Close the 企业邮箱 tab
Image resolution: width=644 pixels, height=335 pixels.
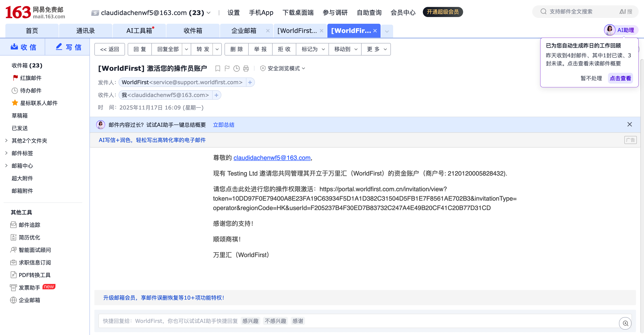pos(268,30)
